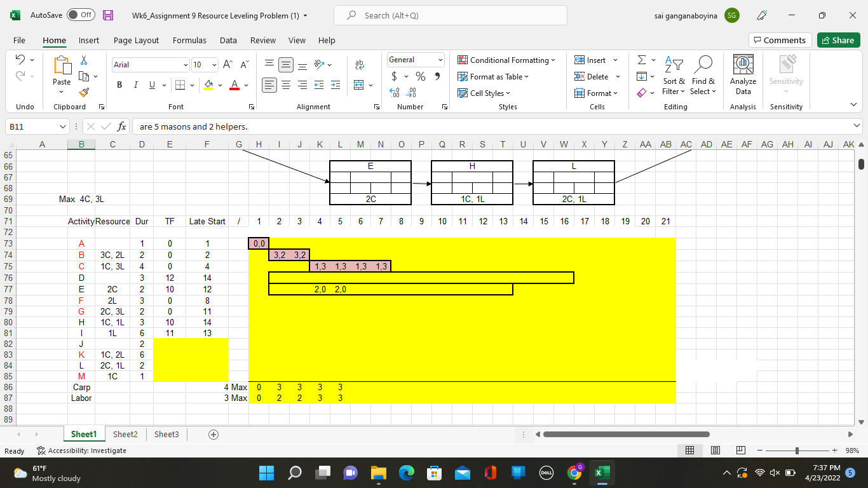Click the Italic formatting icon
Viewport: 868px width, 488px height.
click(x=135, y=85)
